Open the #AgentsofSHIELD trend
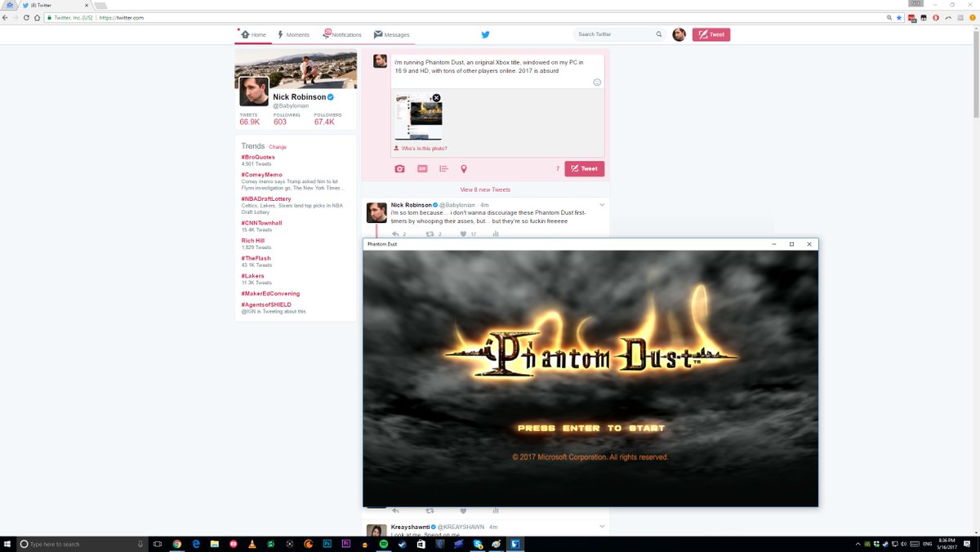Image resolution: width=980 pixels, height=552 pixels. 266,305
